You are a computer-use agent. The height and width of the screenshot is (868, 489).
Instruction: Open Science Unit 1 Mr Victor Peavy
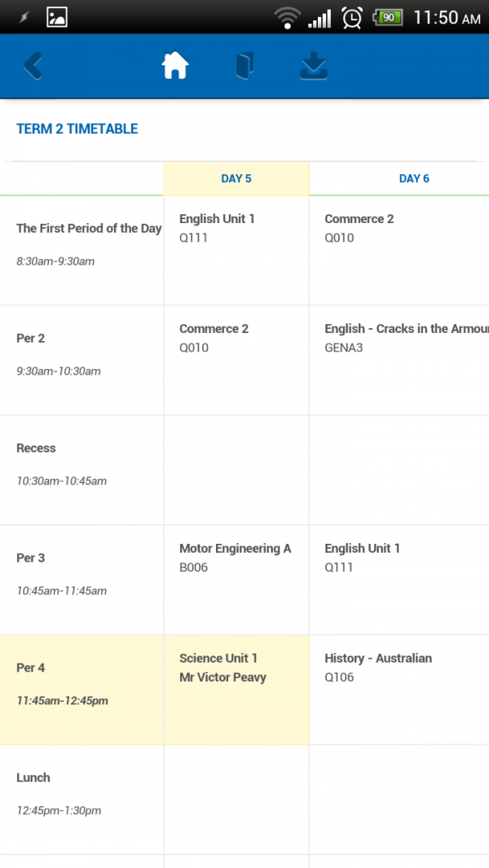point(236,690)
